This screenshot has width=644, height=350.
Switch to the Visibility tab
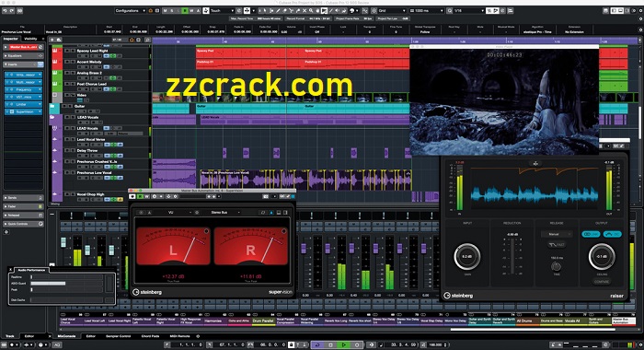click(30, 39)
